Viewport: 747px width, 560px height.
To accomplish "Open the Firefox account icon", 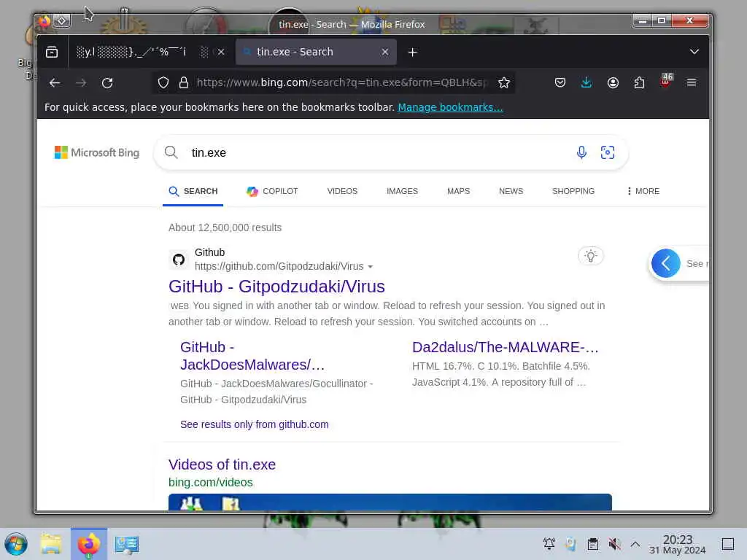I will click(613, 83).
